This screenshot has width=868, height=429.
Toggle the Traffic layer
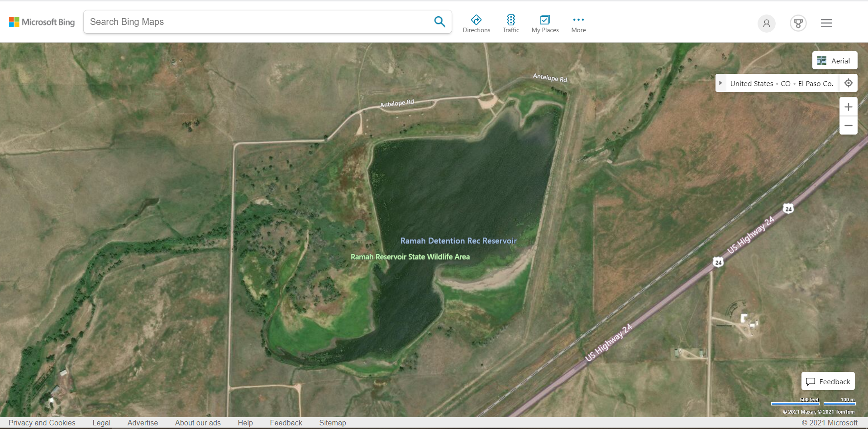[x=510, y=24]
